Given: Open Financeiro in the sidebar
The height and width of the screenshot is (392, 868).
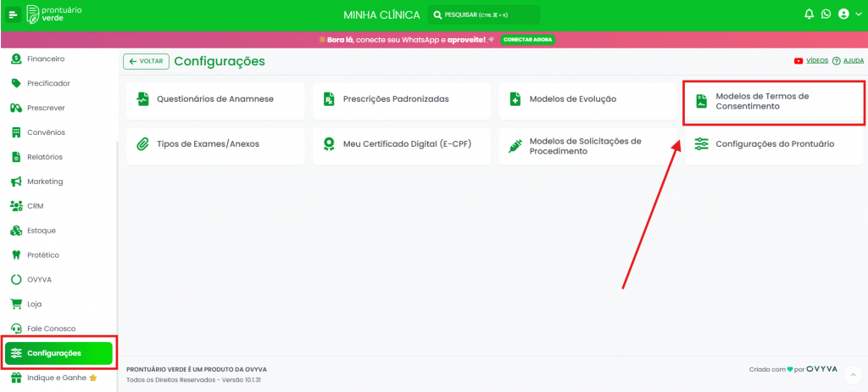Looking at the screenshot, I should point(45,59).
